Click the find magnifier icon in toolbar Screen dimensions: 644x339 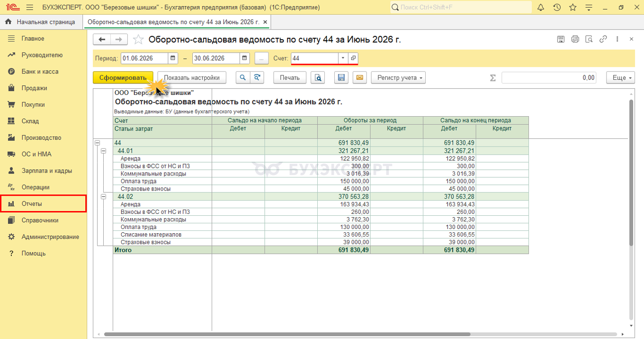coord(242,78)
